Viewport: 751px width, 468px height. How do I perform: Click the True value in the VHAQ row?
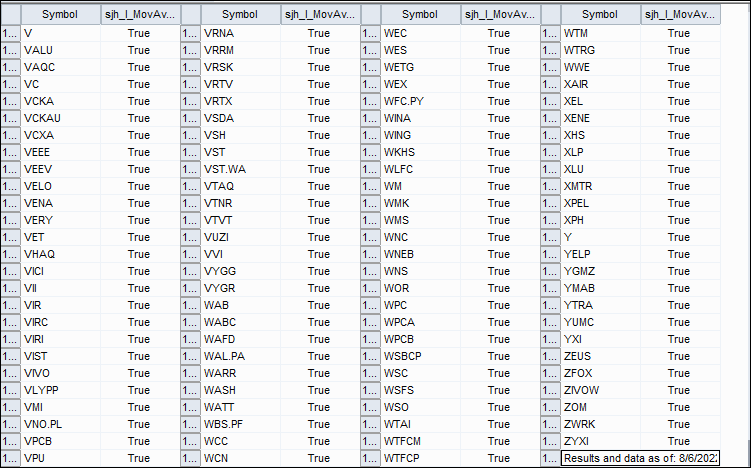tap(139, 254)
